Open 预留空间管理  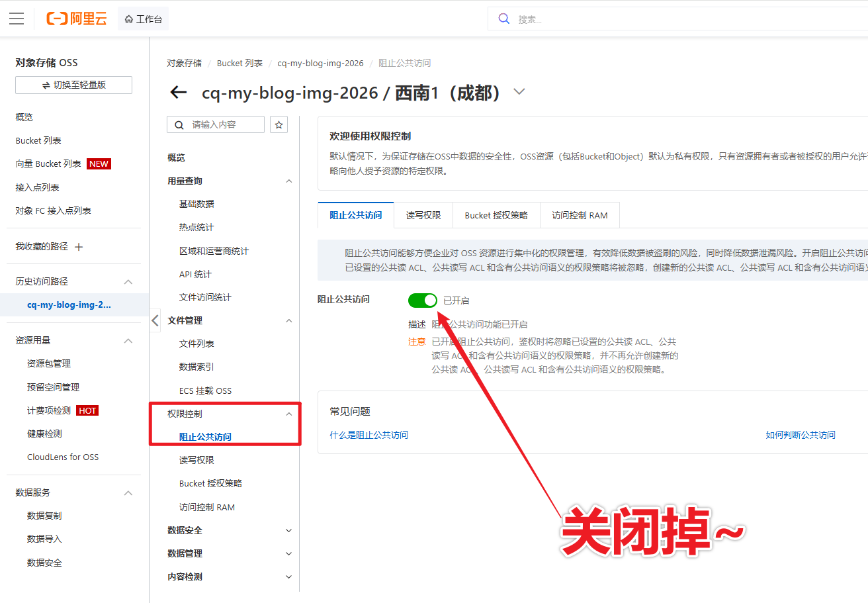[x=53, y=387]
